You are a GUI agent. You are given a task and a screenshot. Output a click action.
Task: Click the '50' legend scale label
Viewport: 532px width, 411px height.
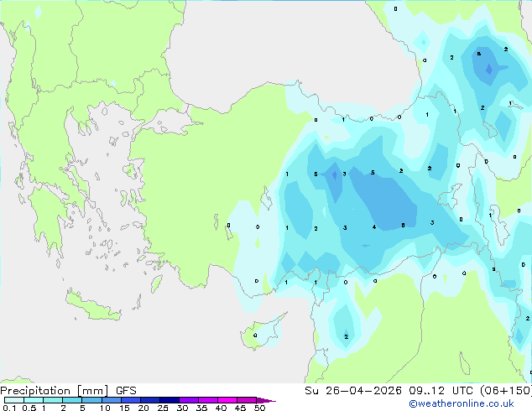[259, 408]
